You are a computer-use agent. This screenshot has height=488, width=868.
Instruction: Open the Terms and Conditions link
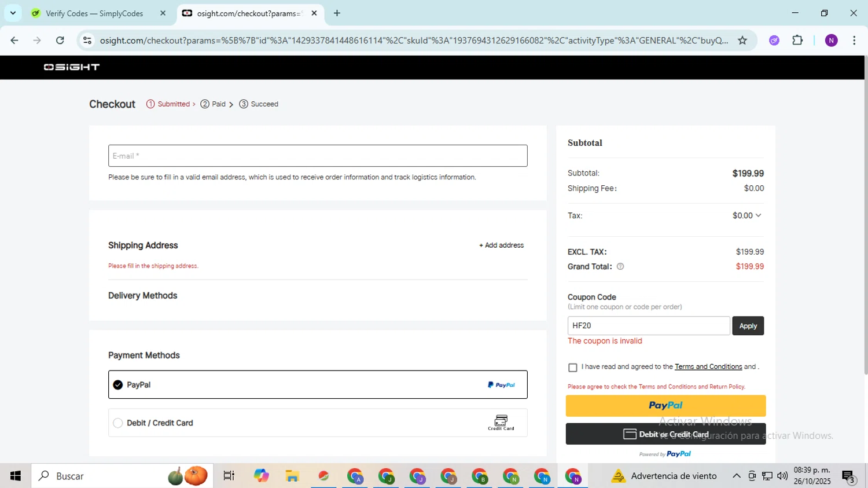(x=708, y=367)
